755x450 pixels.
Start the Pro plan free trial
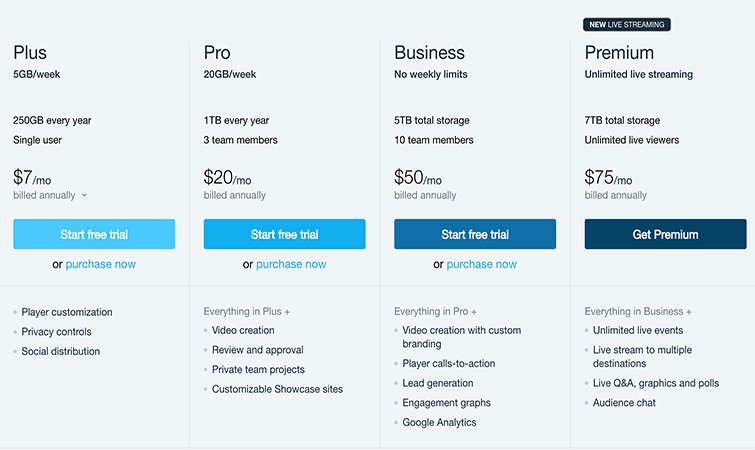tap(284, 234)
